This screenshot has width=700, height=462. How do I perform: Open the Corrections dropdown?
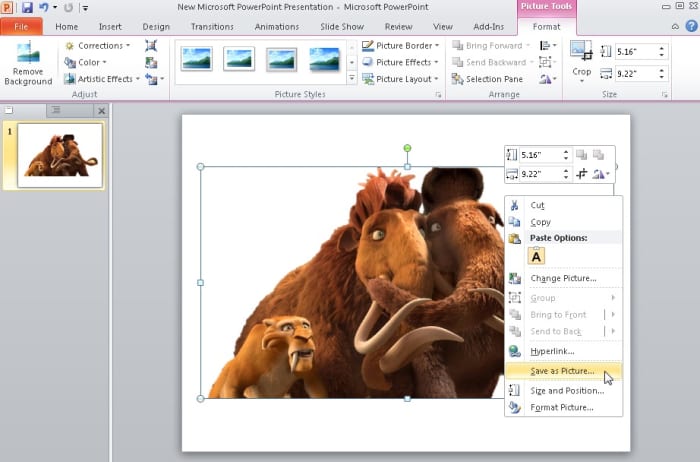[x=97, y=46]
